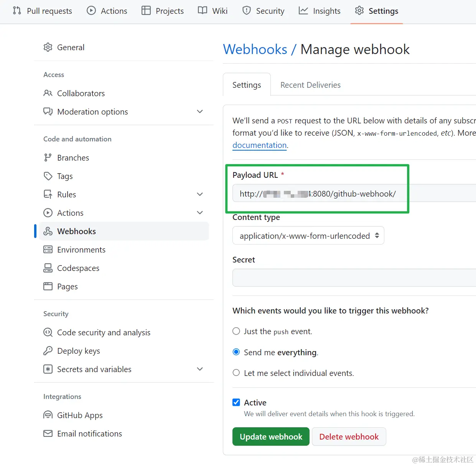
Task: Select 'Just the push event' radio button
Action: tap(236, 331)
